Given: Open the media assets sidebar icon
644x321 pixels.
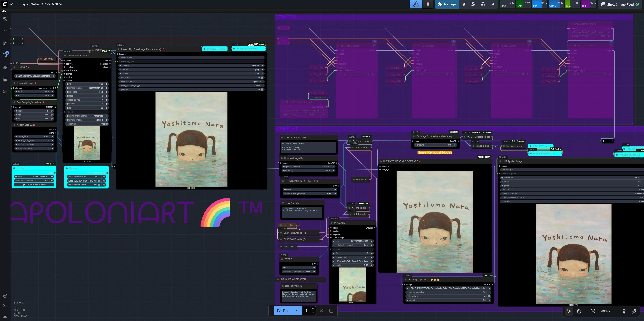Looking at the screenshot, I should click(5, 80).
